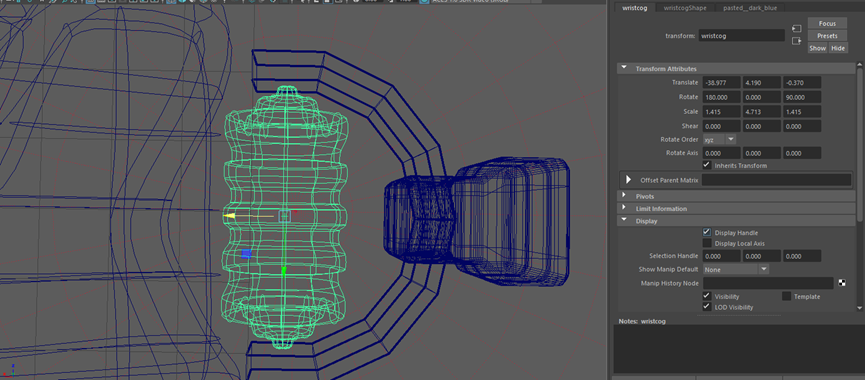Screen dimensions: 865x380
Task: Expand the Offset Parent Matrix section
Action: pyautogui.click(x=628, y=180)
